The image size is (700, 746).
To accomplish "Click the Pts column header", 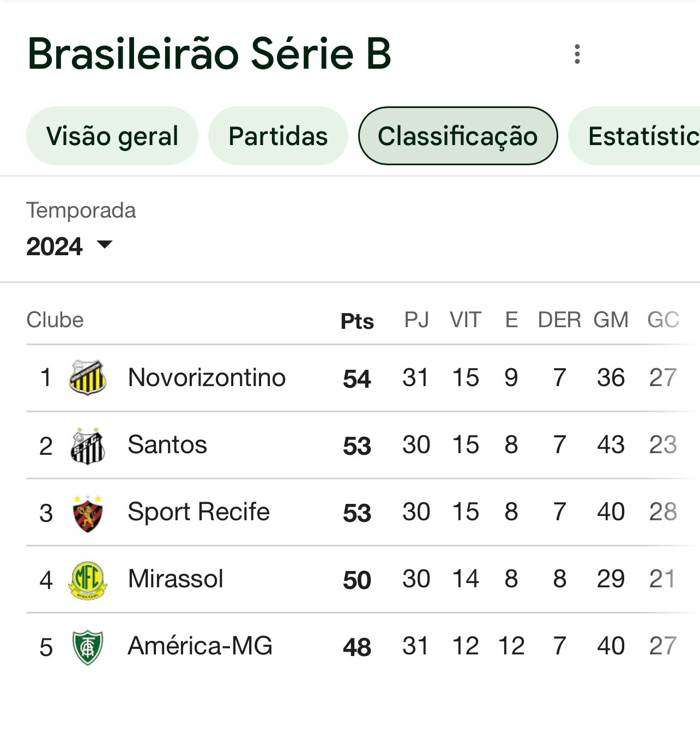I will coord(357,321).
